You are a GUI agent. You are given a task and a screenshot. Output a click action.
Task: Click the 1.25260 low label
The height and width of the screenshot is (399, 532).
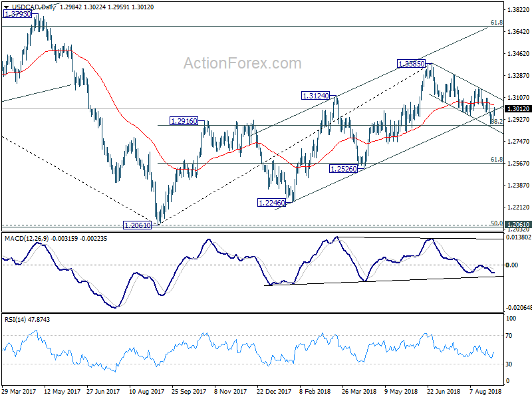344,169
